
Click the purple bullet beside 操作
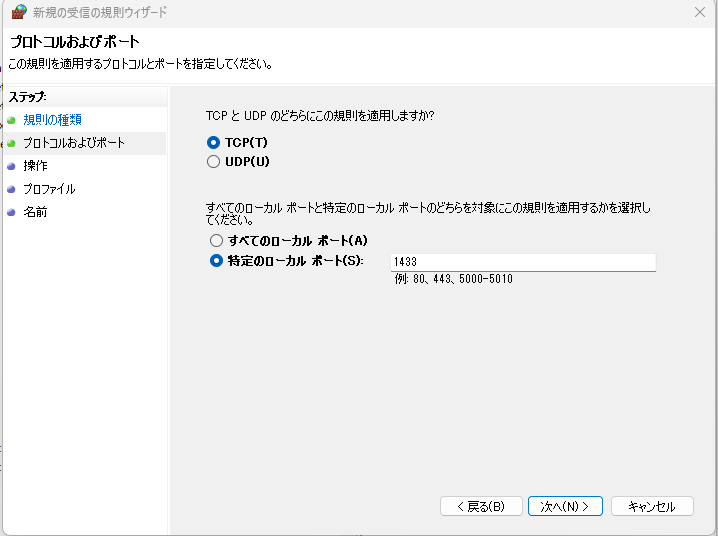pyautogui.click(x=12, y=166)
